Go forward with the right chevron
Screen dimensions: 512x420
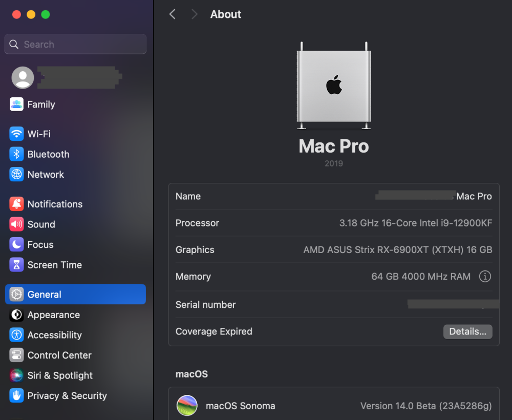pyautogui.click(x=194, y=14)
